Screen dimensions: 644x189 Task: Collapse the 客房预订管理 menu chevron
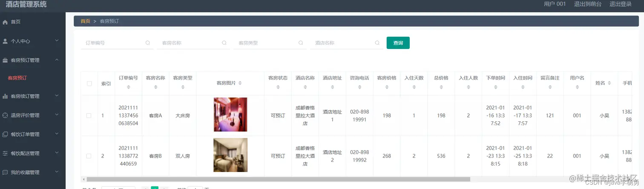[x=57, y=60]
